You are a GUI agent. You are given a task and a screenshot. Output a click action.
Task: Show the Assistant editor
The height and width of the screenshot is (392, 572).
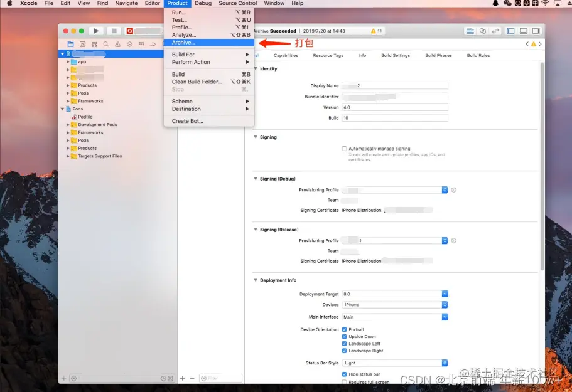point(483,31)
